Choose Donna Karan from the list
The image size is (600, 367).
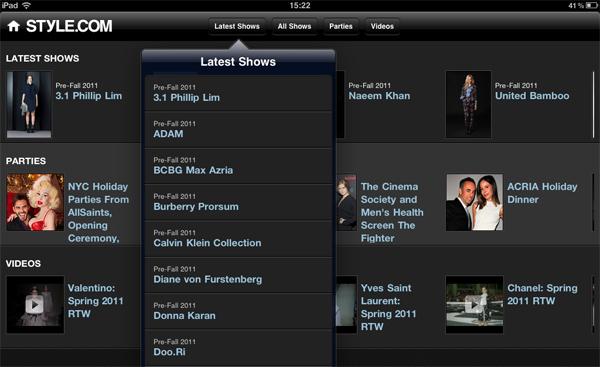click(x=238, y=311)
